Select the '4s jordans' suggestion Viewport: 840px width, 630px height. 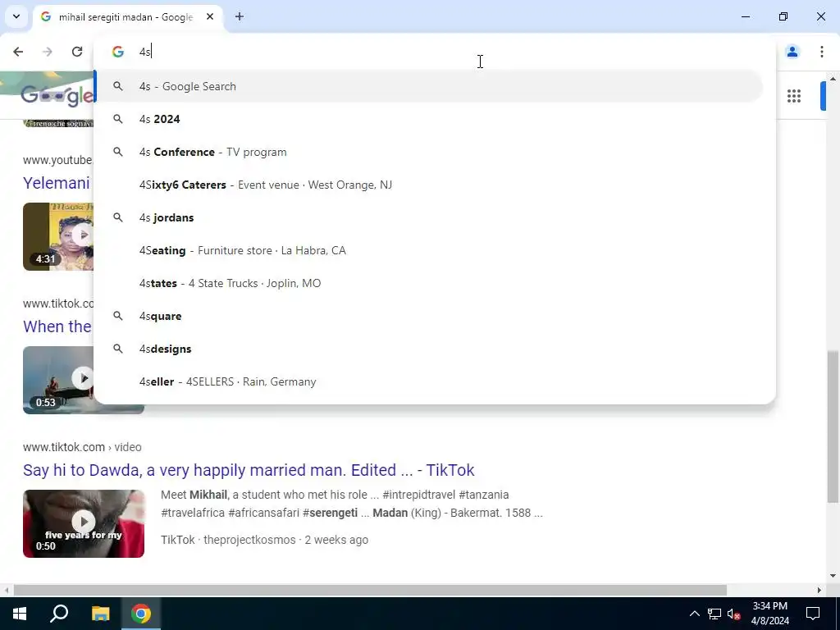[x=428, y=217]
